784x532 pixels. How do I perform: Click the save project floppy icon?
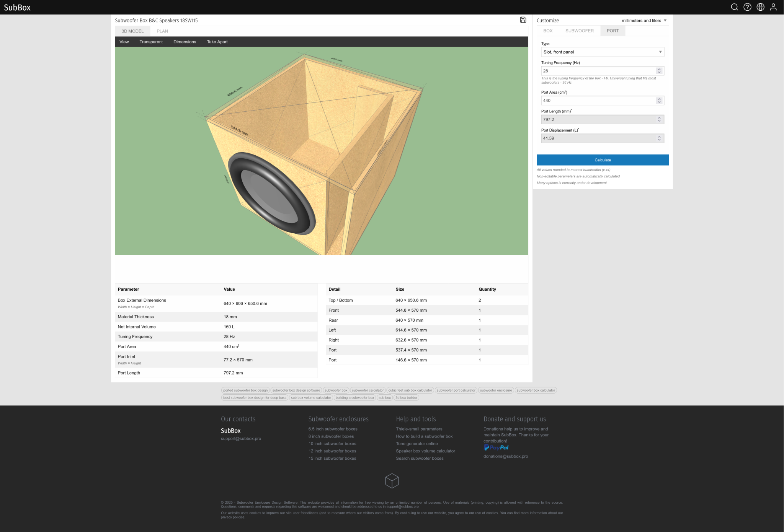click(x=523, y=20)
